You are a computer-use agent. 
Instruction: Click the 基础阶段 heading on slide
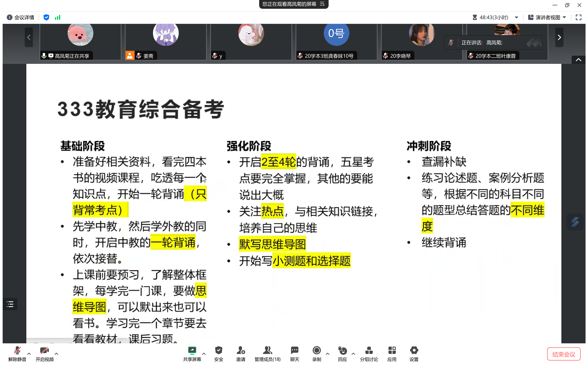click(x=83, y=146)
